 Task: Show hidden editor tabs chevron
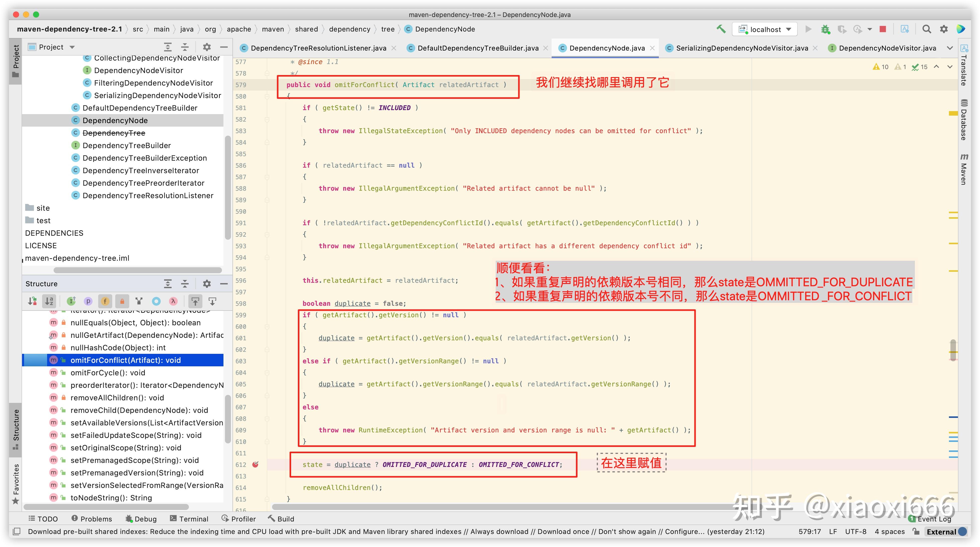tap(950, 48)
